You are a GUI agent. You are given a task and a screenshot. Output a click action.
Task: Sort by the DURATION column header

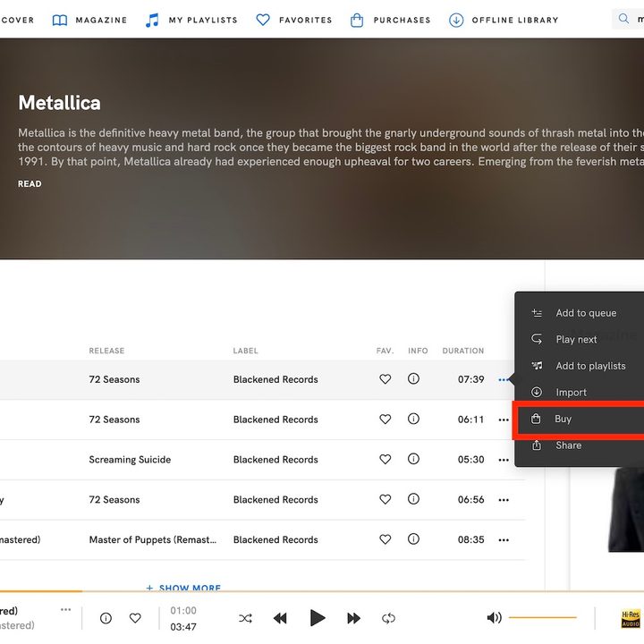pos(463,351)
